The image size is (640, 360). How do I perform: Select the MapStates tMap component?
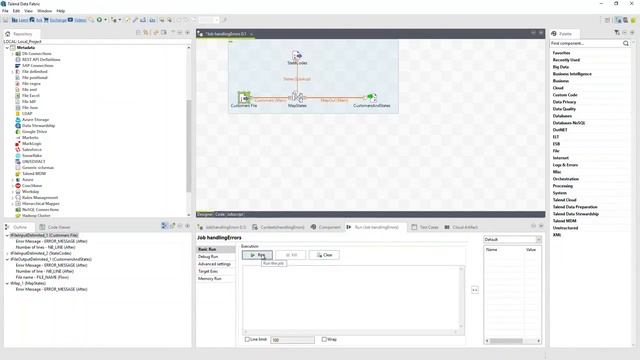click(x=297, y=97)
